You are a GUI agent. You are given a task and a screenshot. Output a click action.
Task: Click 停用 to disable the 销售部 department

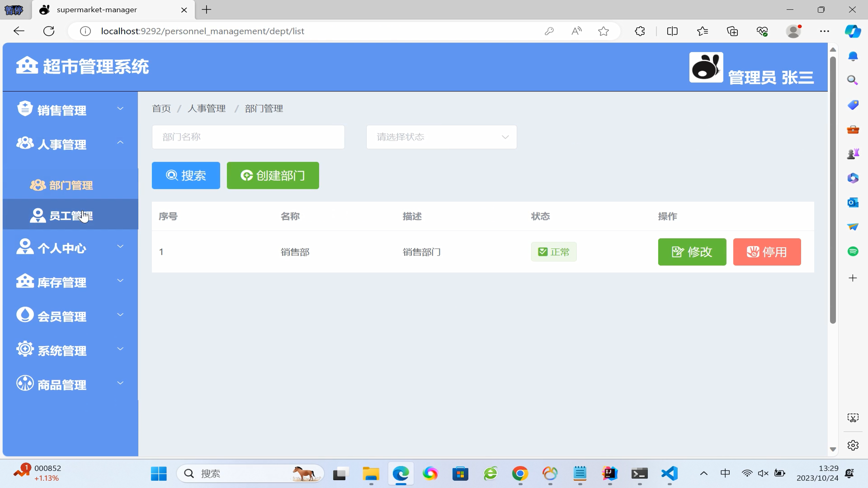click(767, 252)
